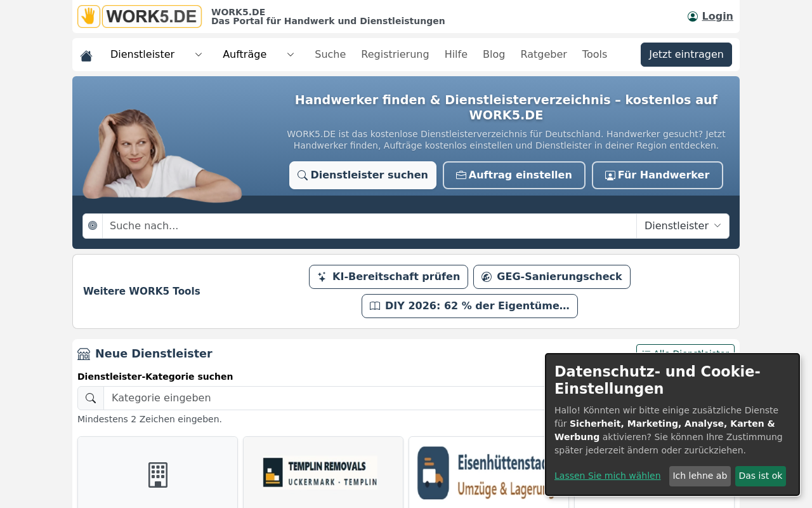The height and width of the screenshot is (508, 812).
Task: Decline cookies with Ich lehne ab
Action: pyautogui.click(x=700, y=476)
